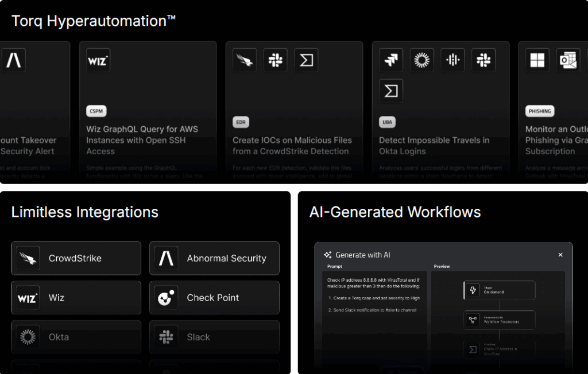Screen dimensions: 588x374
Task: Click the prompt text about checking IP 8.8.8.8
Action: 373,283
